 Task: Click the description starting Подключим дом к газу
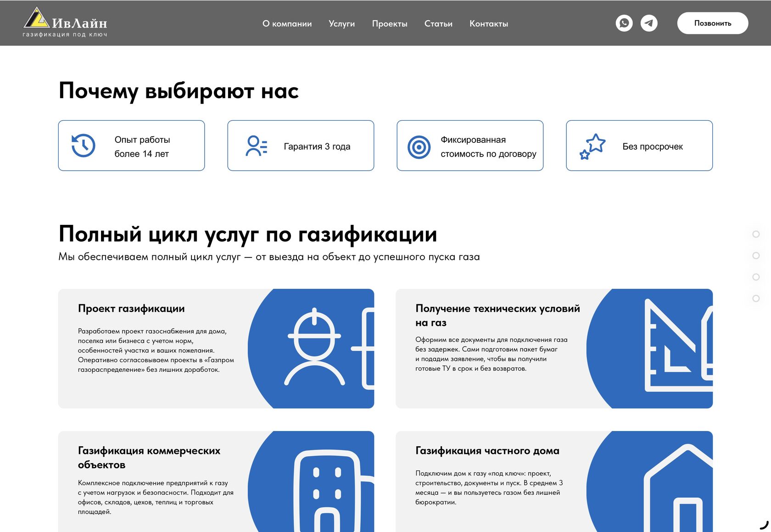[489, 487]
